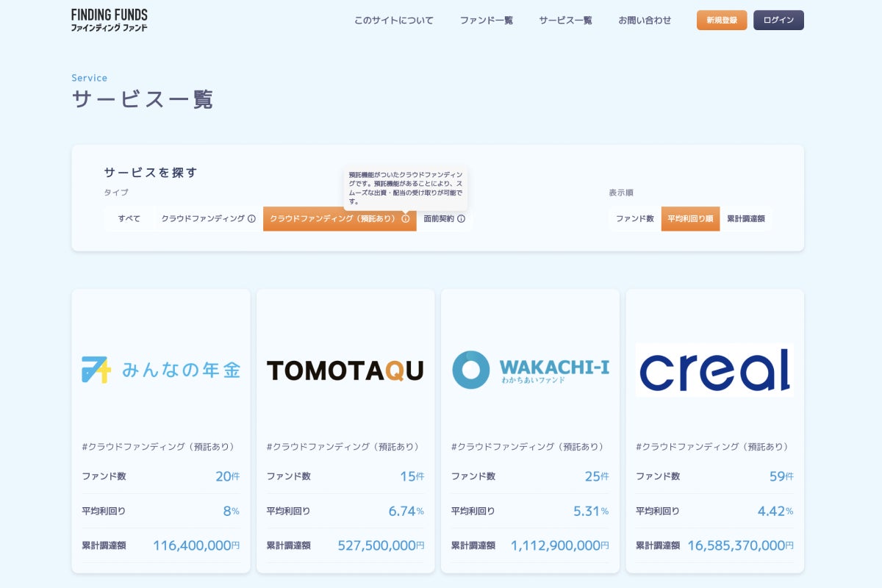The width and height of the screenshot is (882, 588).
Task: Click WAKACHI-I fund count 25件
Action: click(x=598, y=476)
